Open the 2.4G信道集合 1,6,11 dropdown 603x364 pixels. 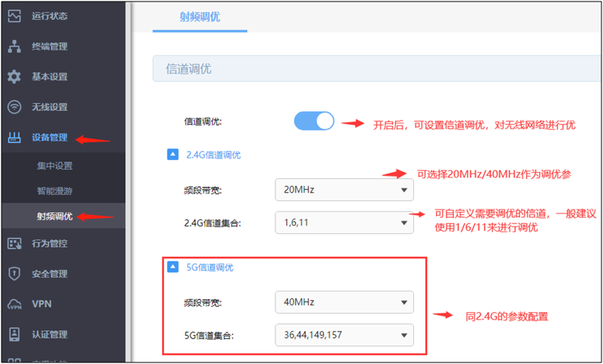pos(344,223)
